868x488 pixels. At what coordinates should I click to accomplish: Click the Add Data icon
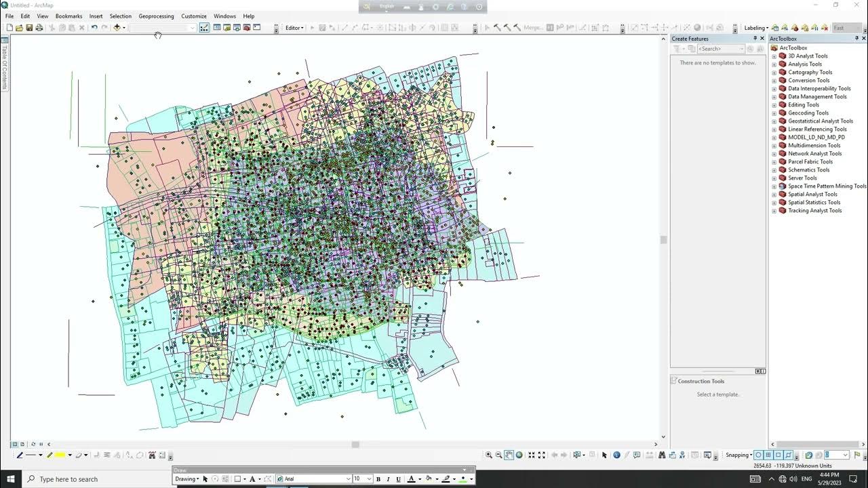pyautogui.click(x=117, y=28)
